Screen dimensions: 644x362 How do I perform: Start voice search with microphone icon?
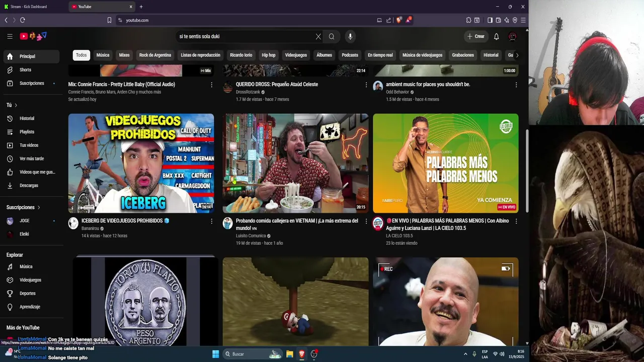point(350,36)
